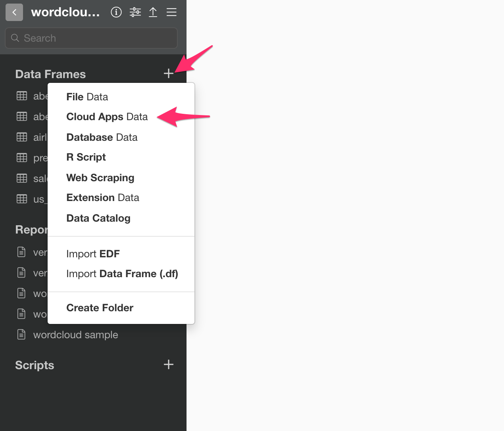Focus the Search input field

point(91,38)
